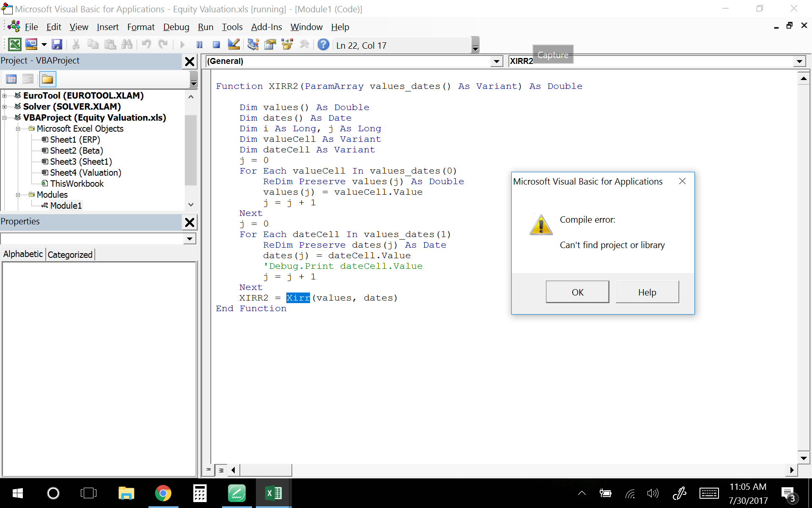The image size is (812, 508).
Task: Open the XIRR2 procedure dropdown
Action: 799,61
